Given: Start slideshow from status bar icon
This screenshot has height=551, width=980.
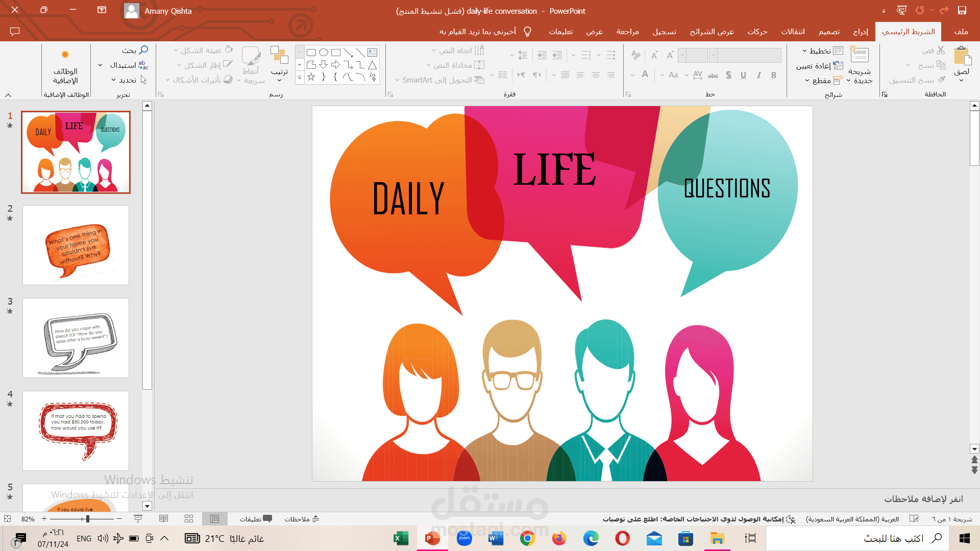Looking at the screenshot, I should point(138,519).
